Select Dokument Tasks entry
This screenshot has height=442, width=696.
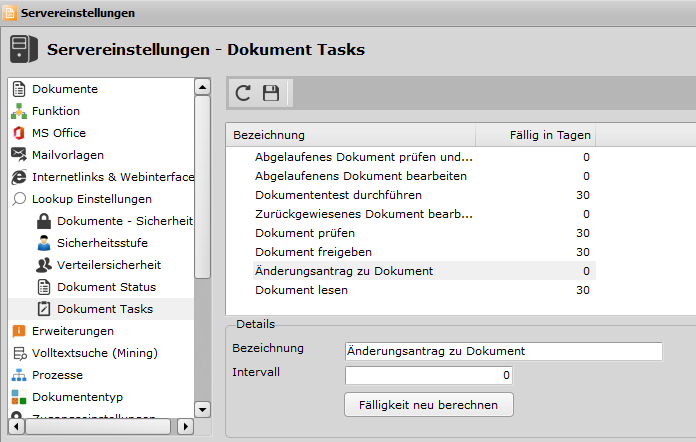tap(105, 309)
